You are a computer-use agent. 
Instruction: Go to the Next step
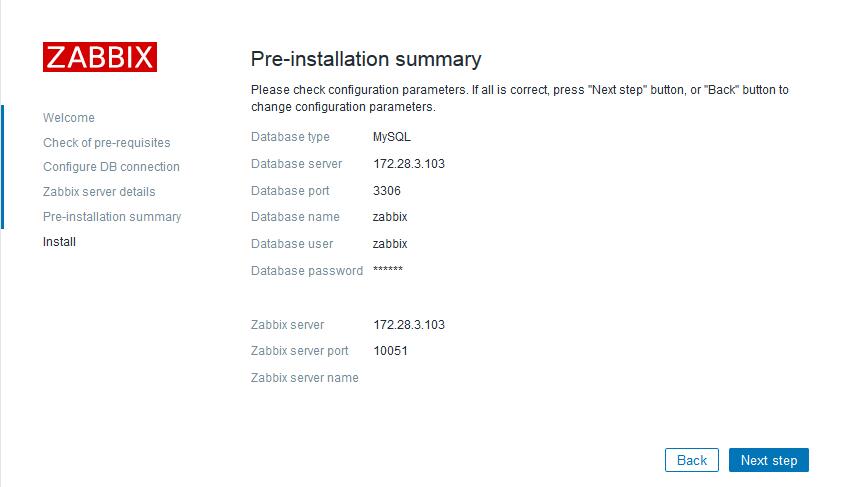click(769, 460)
